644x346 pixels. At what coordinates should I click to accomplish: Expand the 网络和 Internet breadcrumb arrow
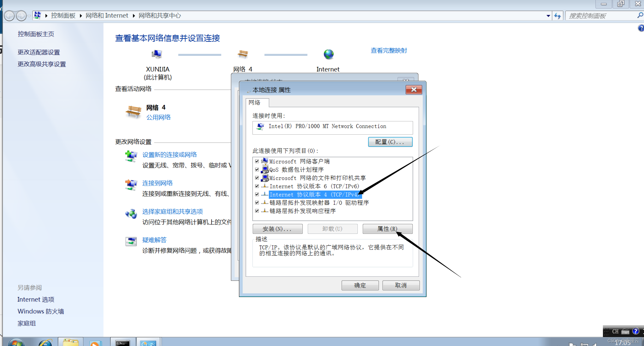[x=134, y=16]
